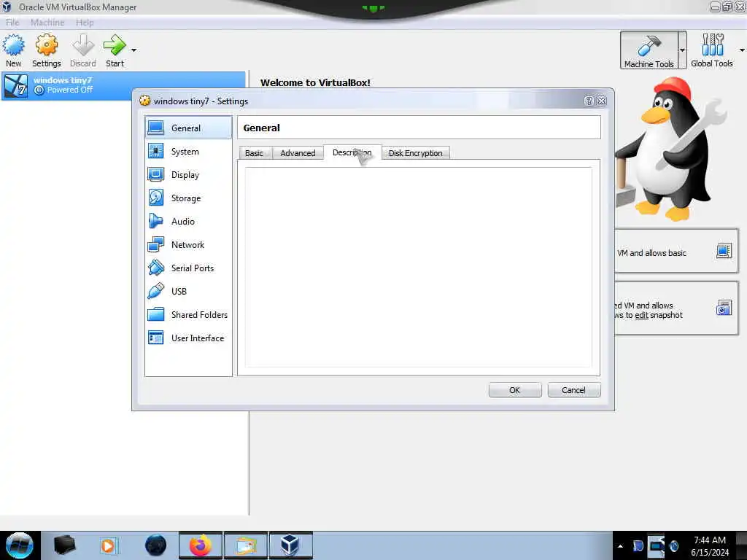
Task: Select the windows tiny7 VM entry
Action: 123,86
